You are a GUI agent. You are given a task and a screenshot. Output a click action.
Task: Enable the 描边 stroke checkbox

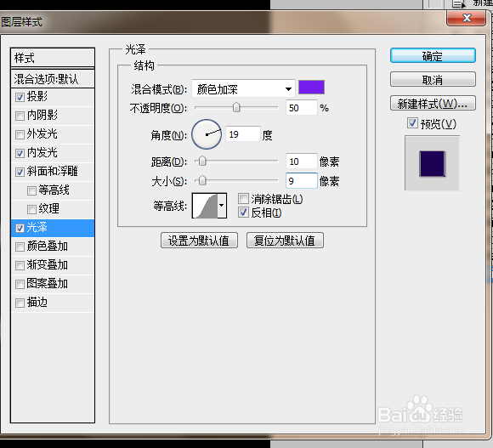click(20, 303)
